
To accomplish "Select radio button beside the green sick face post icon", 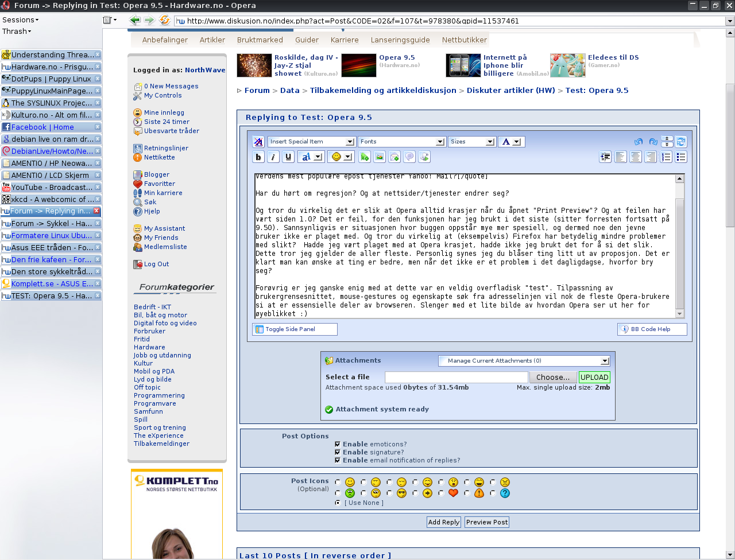I will click(338, 493).
